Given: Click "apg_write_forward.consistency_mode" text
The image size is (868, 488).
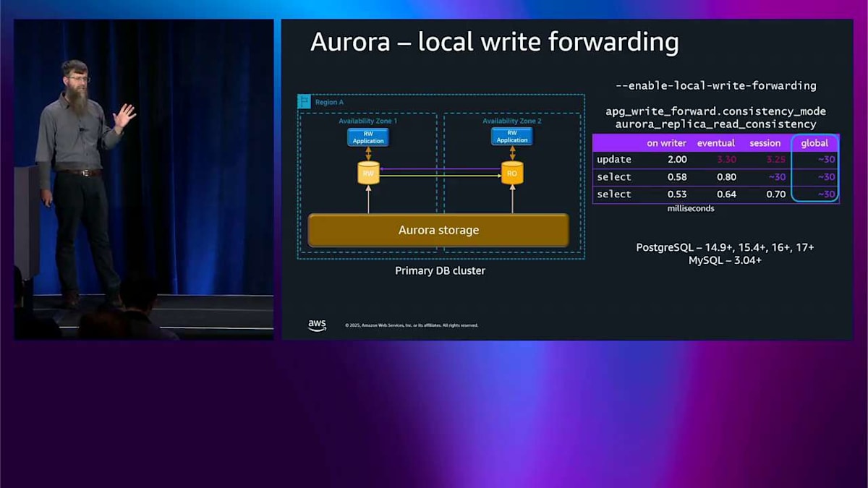Looking at the screenshot, I should [715, 111].
